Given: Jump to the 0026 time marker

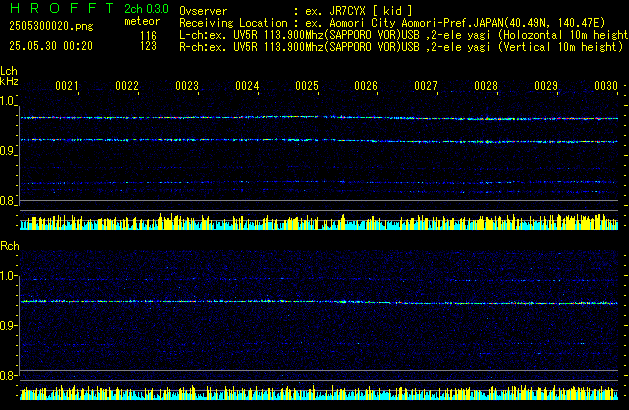Looking at the screenshot, I should click(366, 86).
